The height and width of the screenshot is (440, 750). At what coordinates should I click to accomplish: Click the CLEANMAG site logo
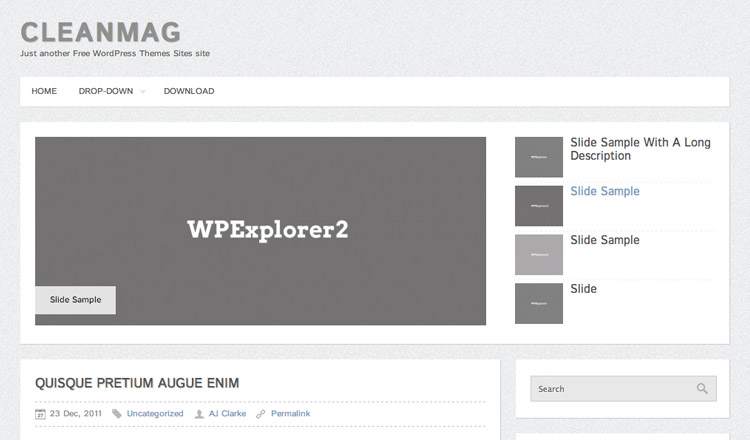coord(100,33)
